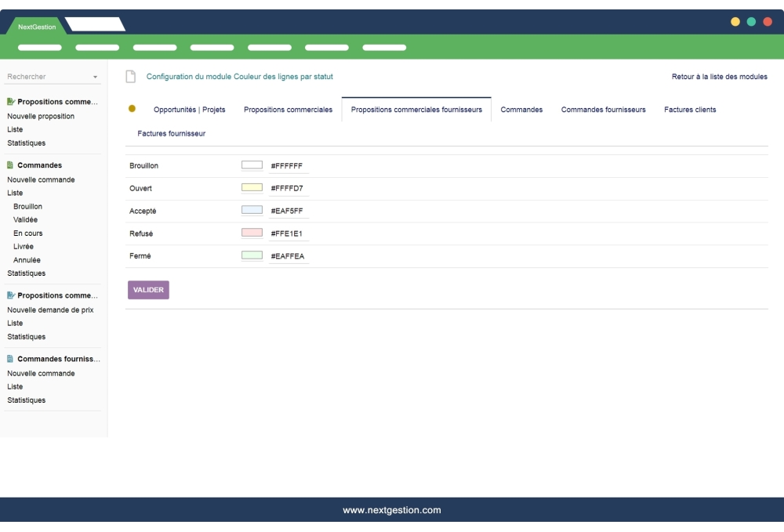Click the first item in the green navigation bar
The image size is (784, 532).
click(39, 47)
